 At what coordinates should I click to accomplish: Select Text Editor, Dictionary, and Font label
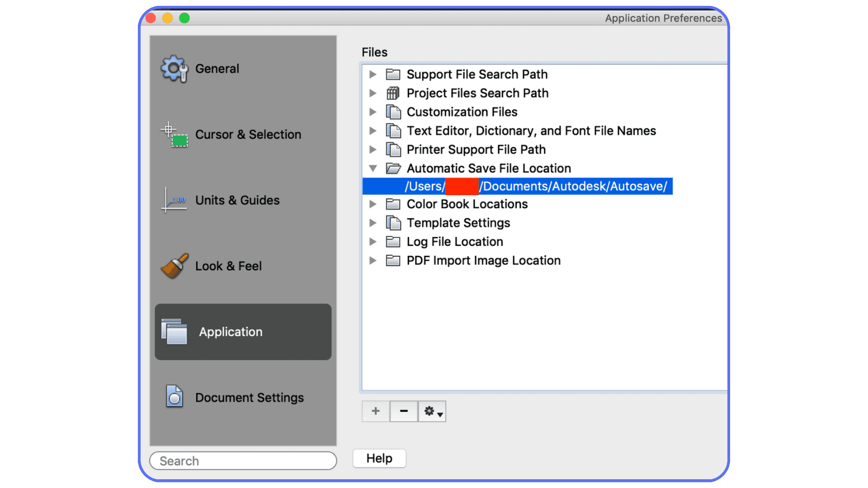[531, 131]
